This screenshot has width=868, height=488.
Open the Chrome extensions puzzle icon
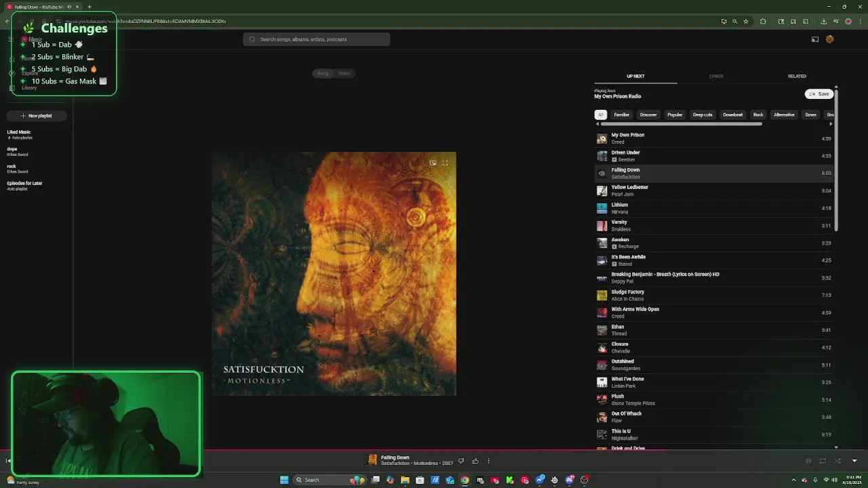[x=763, y=21]
